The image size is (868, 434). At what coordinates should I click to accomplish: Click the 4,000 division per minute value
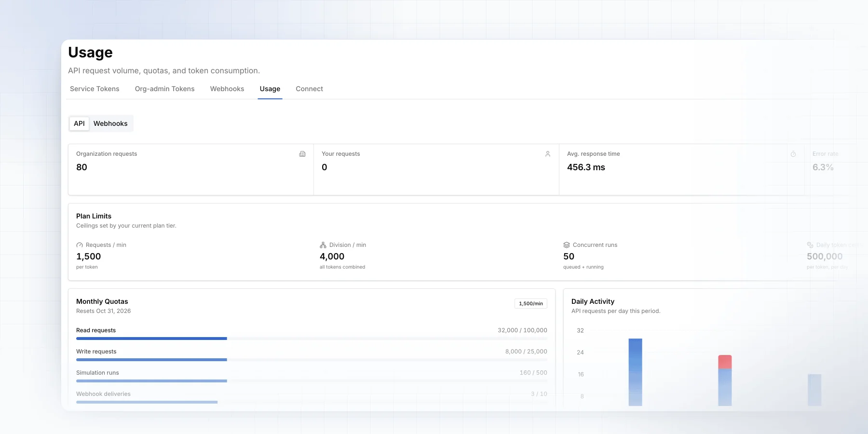(x=332, y=257)
